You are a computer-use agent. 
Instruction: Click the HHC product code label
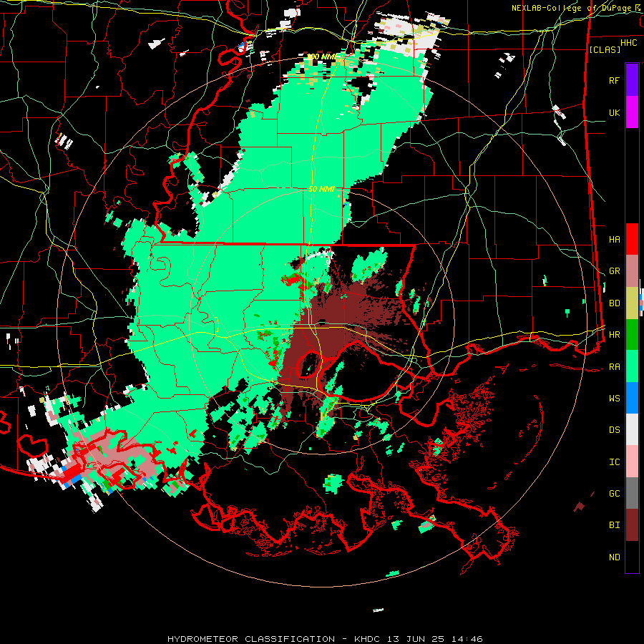click(x=629, y=43)
